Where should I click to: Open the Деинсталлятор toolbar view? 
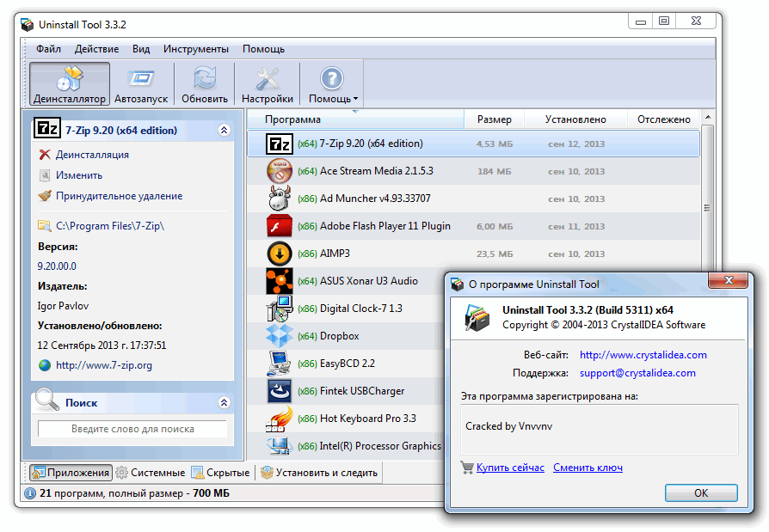tap(69, 84)
